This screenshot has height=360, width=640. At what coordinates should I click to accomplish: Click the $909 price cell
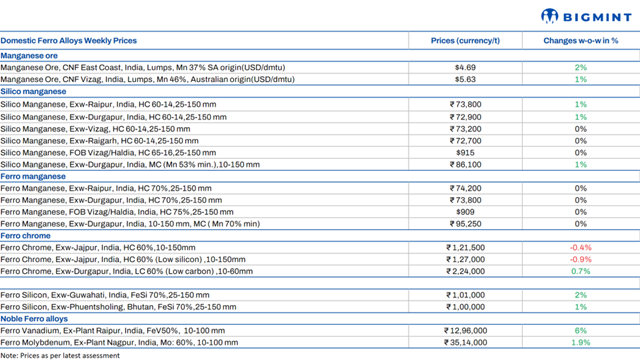[x=465, y=212]
